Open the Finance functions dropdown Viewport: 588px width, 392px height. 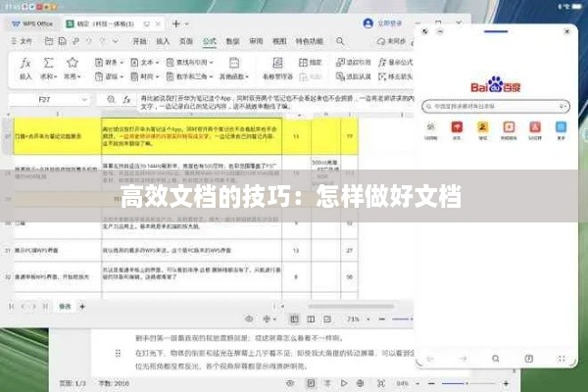(x=109, y=63)
